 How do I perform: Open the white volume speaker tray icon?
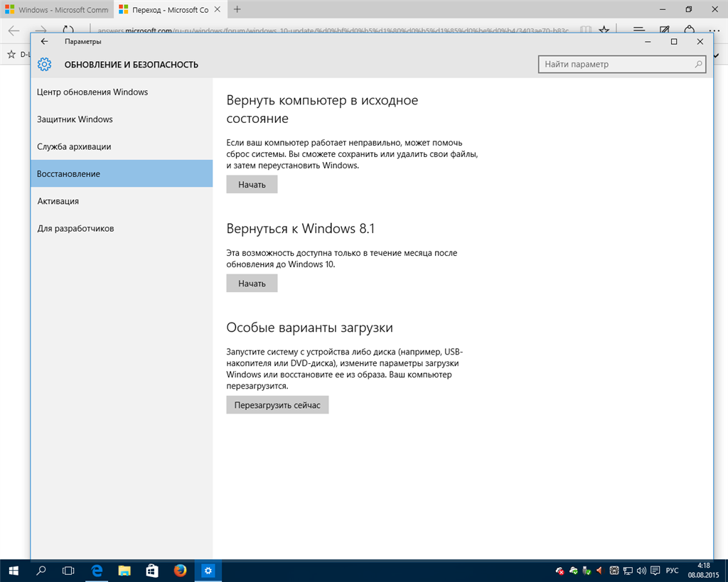(641, 571)
